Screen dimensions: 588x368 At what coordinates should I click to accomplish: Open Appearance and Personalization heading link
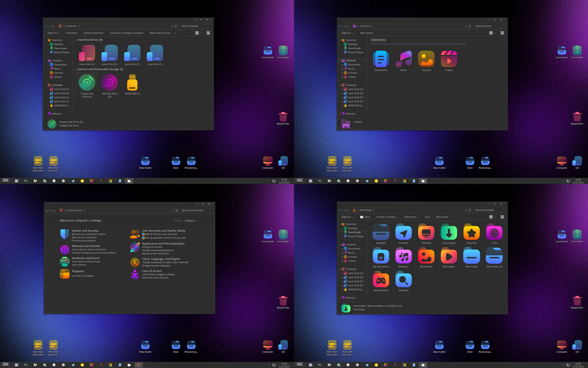(x=163, y=243)
